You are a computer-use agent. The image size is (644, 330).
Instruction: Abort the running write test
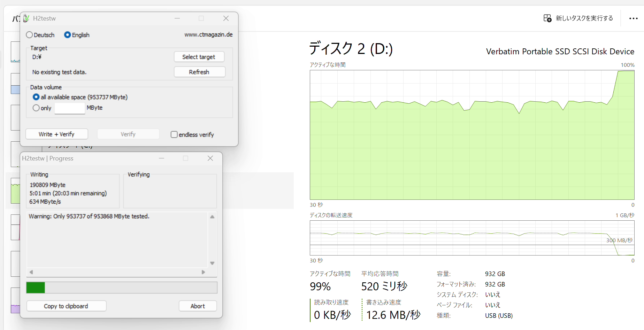coord(198,306)
